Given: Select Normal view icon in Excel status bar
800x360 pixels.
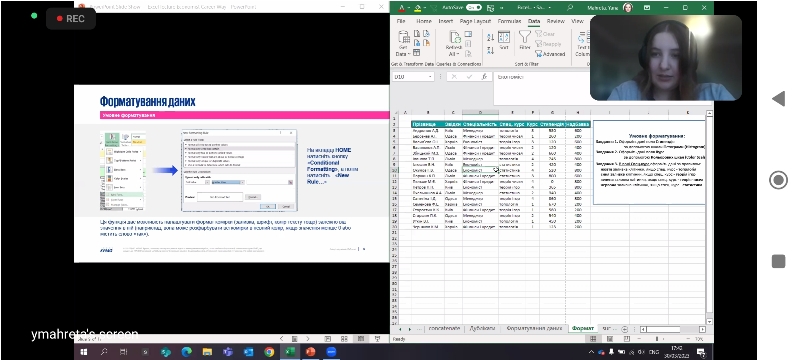Looking at the screenshot, I should click(x=593, y=339).
